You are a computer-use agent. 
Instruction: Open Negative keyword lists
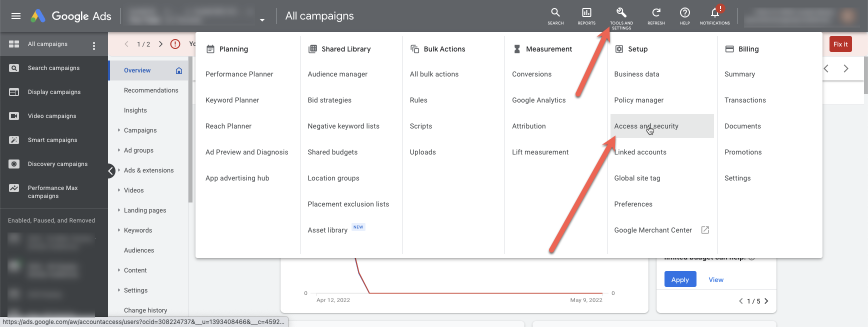click(x=343, y=126)
